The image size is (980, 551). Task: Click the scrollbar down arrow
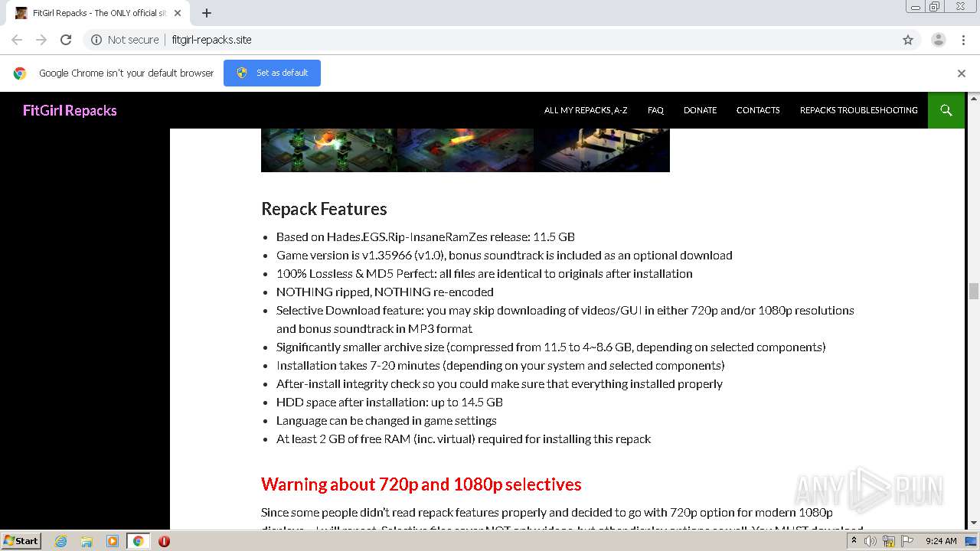click(x=974, y=523)
